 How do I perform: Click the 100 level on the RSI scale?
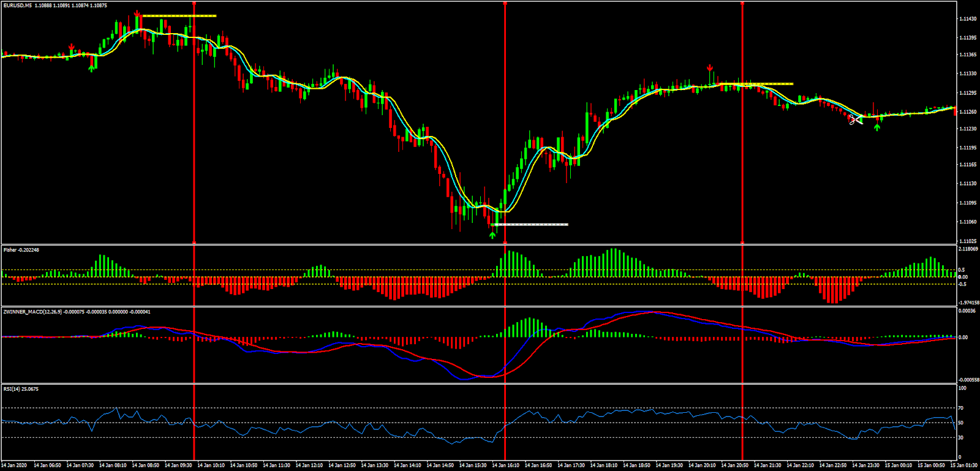pyautogui.click(x=962, y=388)
